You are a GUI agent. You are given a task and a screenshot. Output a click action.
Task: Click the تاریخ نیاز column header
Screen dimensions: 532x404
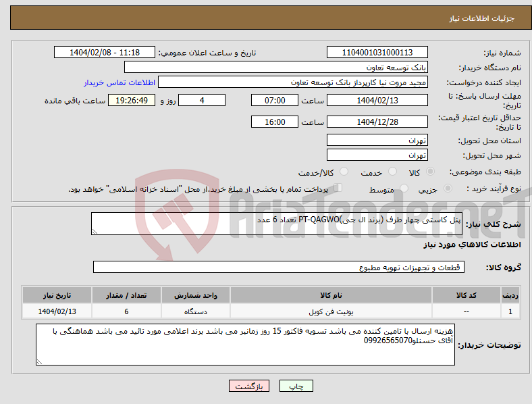[x=57, y=295]
